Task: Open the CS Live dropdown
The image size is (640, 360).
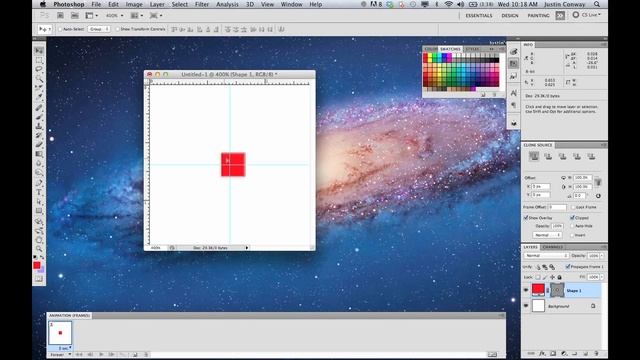Action: (x=587, y=15)
